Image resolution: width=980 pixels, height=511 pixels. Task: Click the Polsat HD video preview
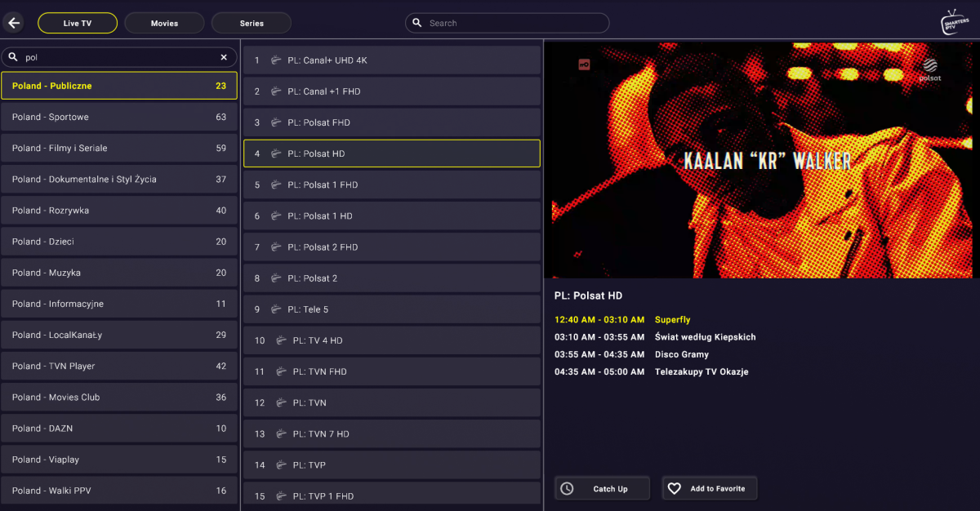tap(761, 160)
